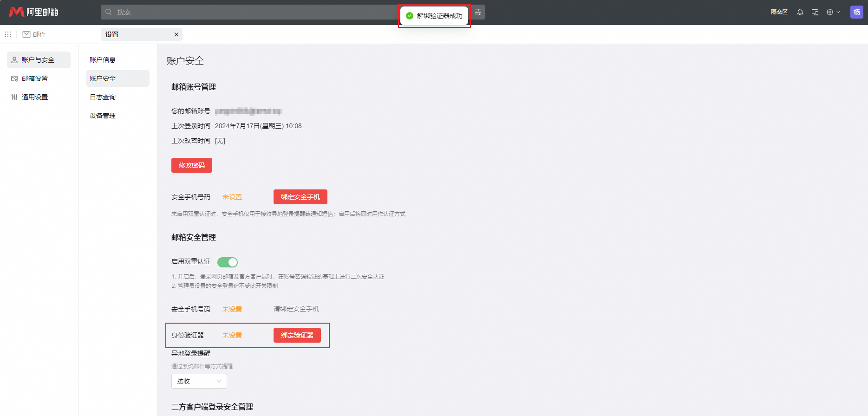Switch to 日志查询 submenu

[103, 97]
